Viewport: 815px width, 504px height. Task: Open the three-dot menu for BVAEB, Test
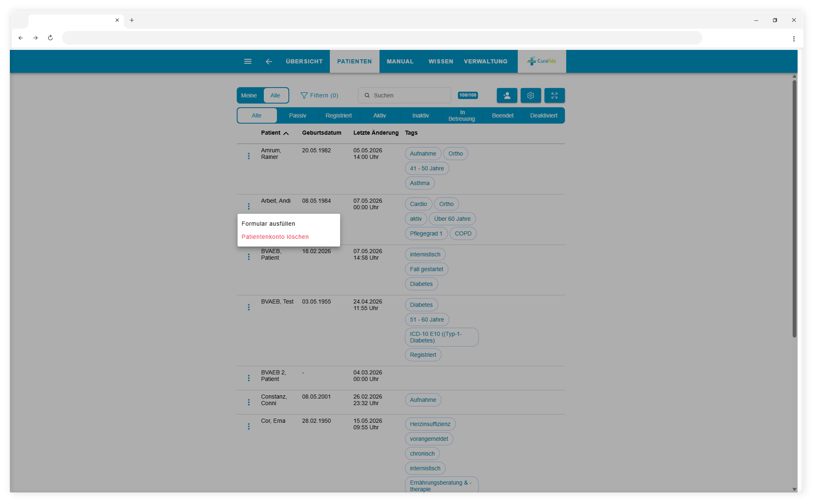click(x=249, y=307)
